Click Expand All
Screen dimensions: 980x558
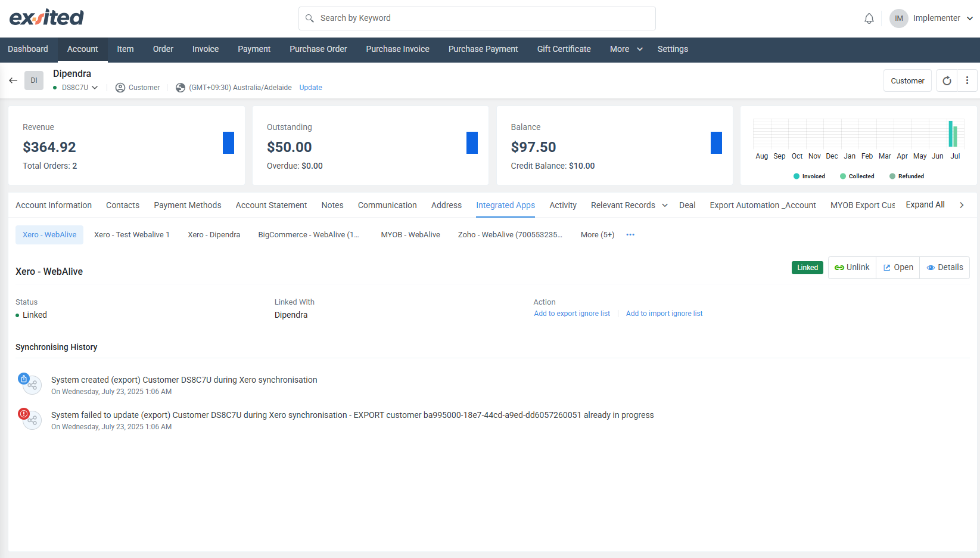pyautogui.click(x=925, y=204)
